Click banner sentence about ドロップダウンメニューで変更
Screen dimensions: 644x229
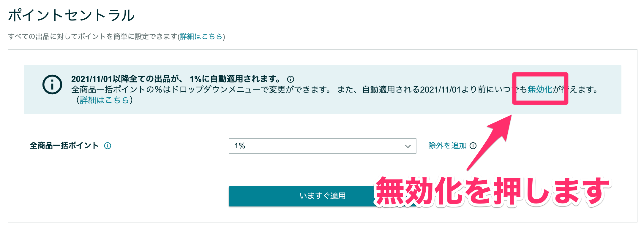202,89
